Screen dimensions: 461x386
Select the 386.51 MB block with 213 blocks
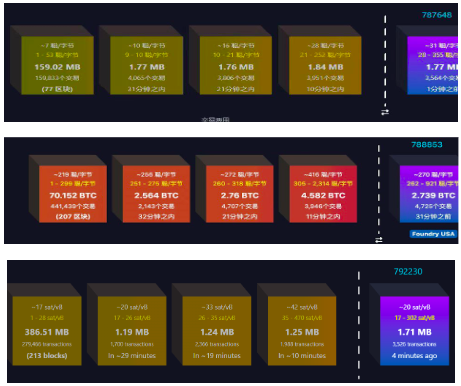coord(47,331)
